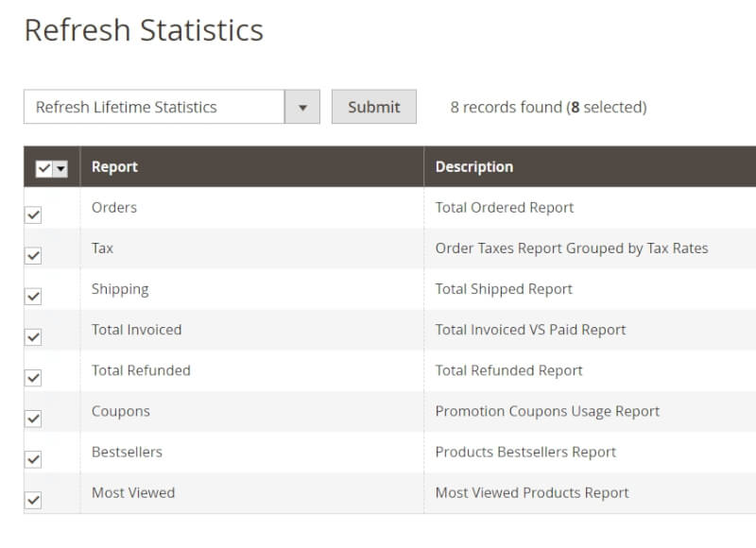Image resolution: width=756 pixels, height=548 pixels.
Task: Click the dropdown arrow beside the statistics selector
Action: click(x=303, y=107)
